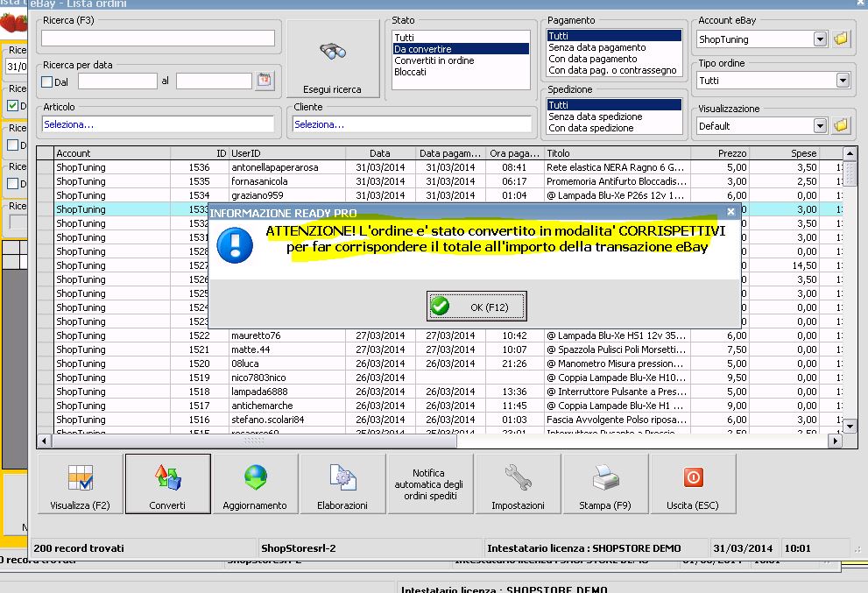Exit with the Uscita (ESC) button
Screen dimensions: 868x593
[692, 484]
